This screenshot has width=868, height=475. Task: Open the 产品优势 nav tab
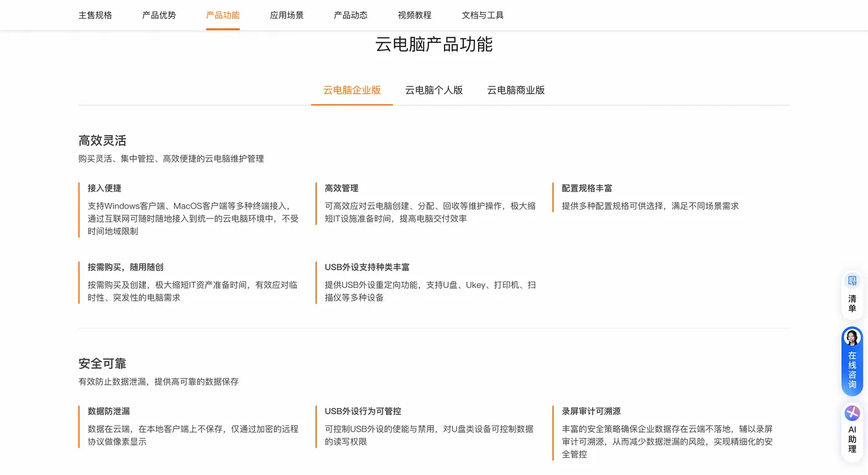(x=159, y=15)
